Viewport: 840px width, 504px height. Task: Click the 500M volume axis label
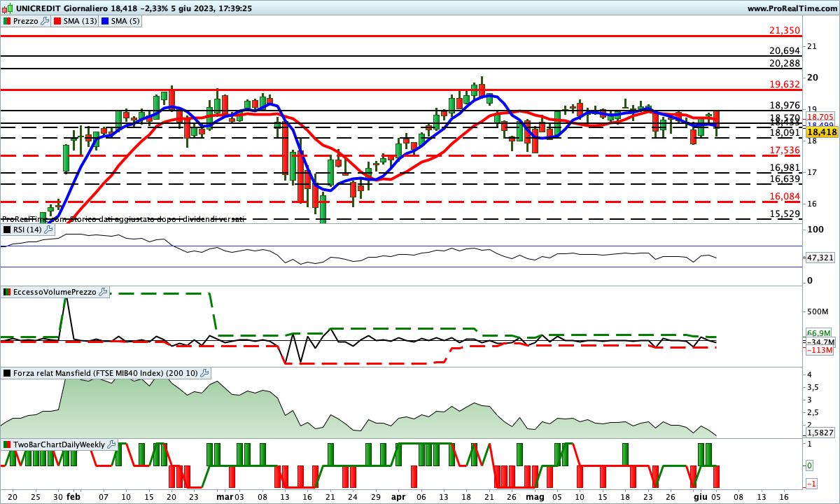tap(818, 311)
